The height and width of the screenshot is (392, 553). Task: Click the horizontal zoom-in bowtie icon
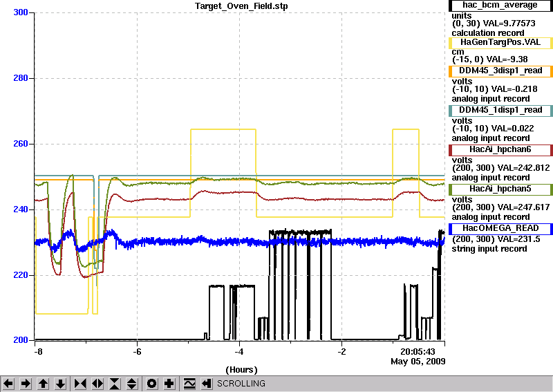(80, 384)
